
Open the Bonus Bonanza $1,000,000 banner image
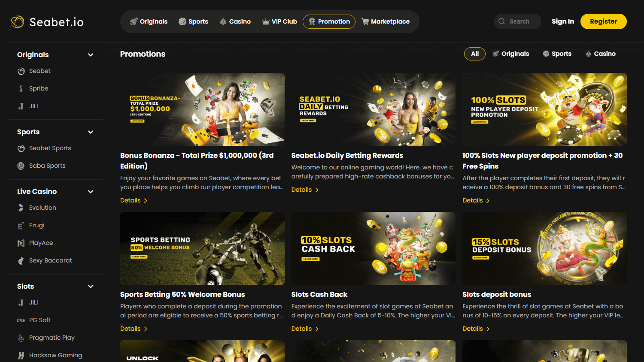pos(202,109)
